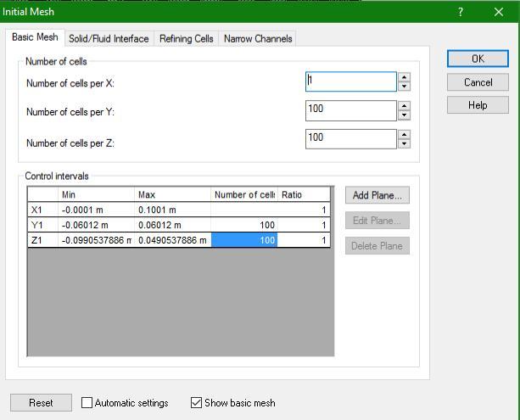Open the Refining Cells tab
The image size is (520, 420).
pyautogui.click(x=186, y=38)
